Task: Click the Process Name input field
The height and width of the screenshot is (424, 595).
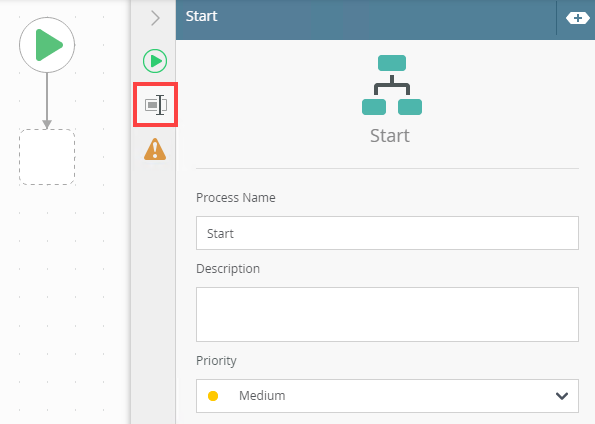Action: tap(387, 233)
